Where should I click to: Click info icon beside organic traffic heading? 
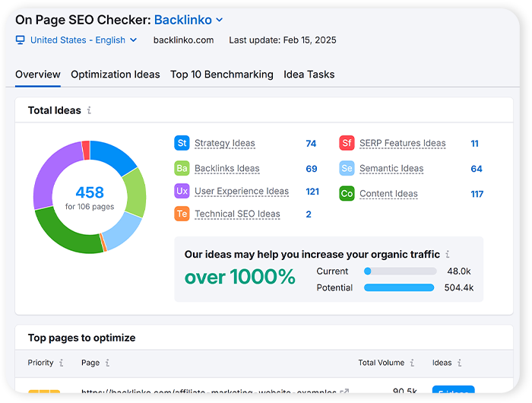pyautogui.click(x=448, y=254)
